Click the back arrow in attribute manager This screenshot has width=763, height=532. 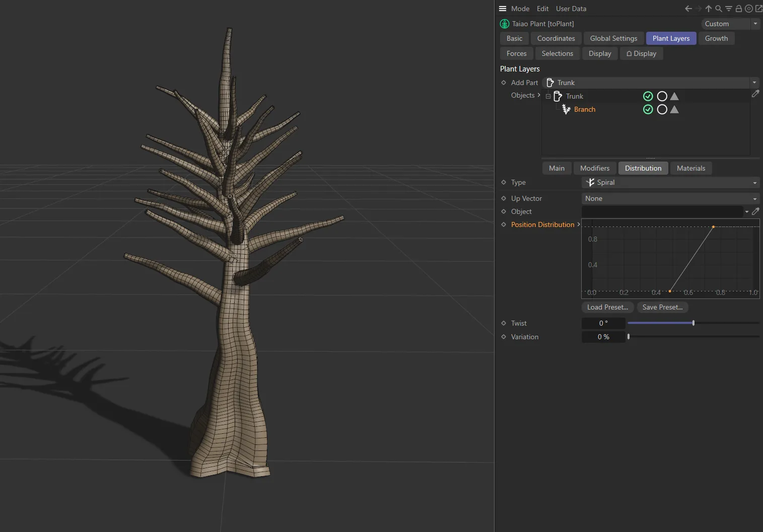(688, 9)
